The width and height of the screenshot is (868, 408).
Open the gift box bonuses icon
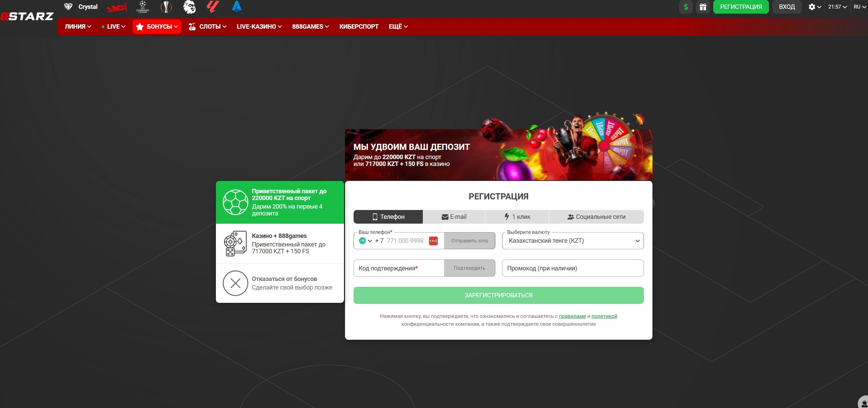click(703, 7)
